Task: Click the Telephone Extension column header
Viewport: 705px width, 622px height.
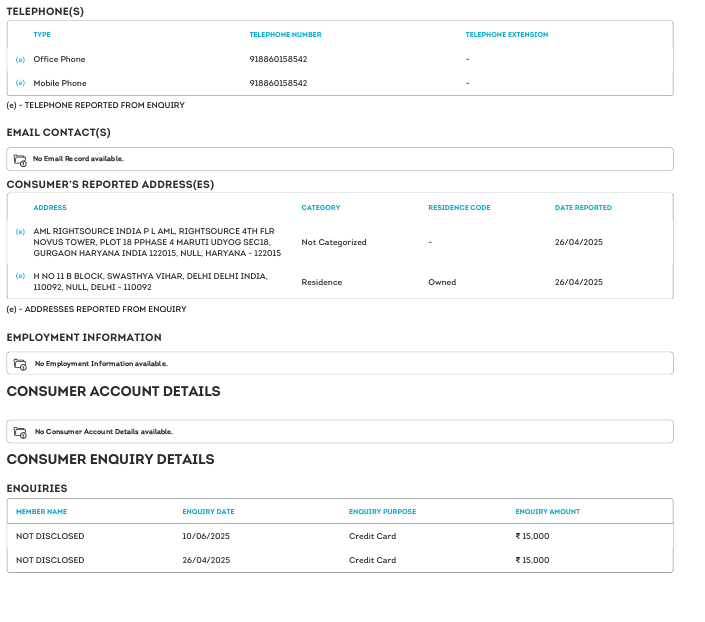Action: tap(506, 35)
